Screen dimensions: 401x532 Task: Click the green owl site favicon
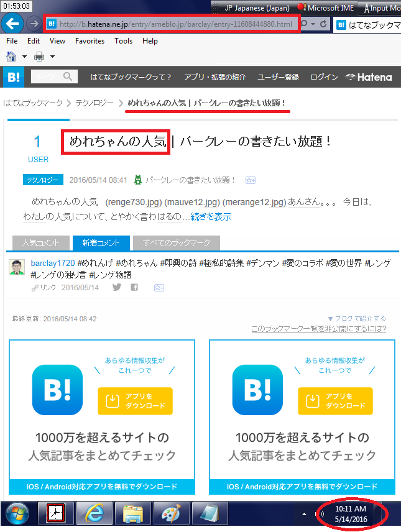[x=138, y=180]
